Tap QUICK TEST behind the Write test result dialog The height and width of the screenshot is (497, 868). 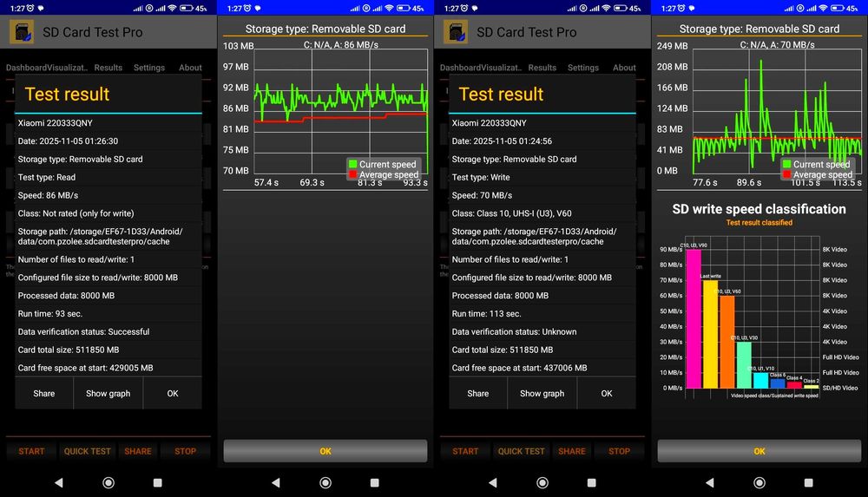pos(521,451)
